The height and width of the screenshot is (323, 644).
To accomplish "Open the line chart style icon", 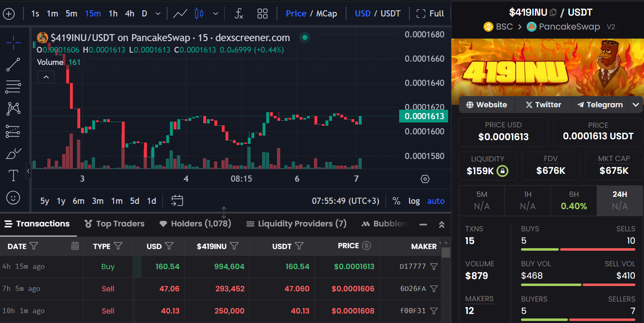I will tap(180, 14).
